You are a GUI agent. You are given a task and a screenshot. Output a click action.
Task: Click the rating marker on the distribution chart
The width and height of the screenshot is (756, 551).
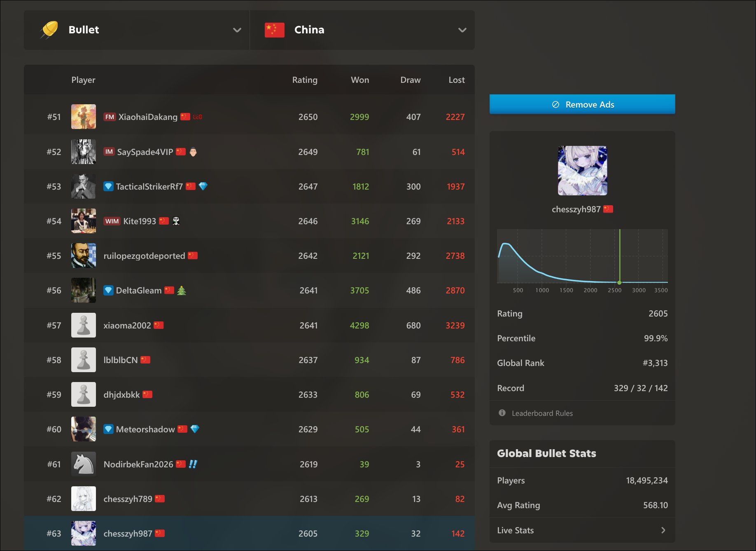tap(619, 282)
